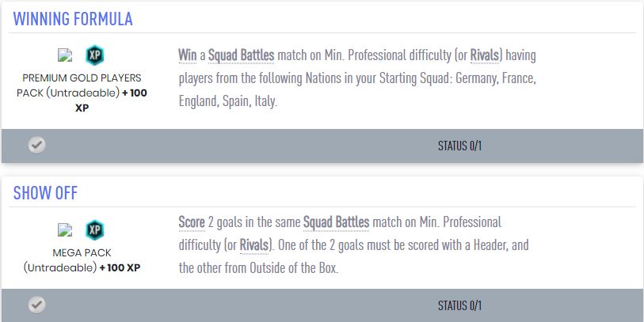Click the broken pack image in Winning Formula
The width and height of the screenshot is (644, 322).
(x=66, y=56)
